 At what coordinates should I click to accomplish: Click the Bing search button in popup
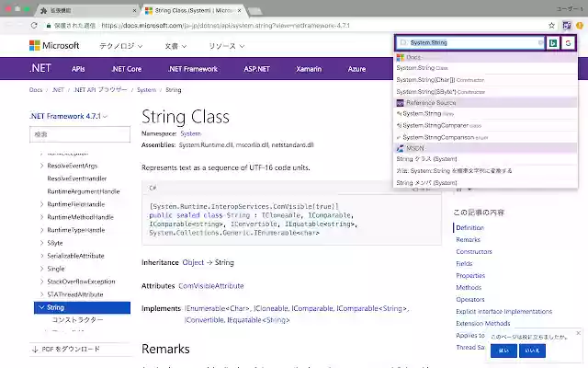(553, 43)
